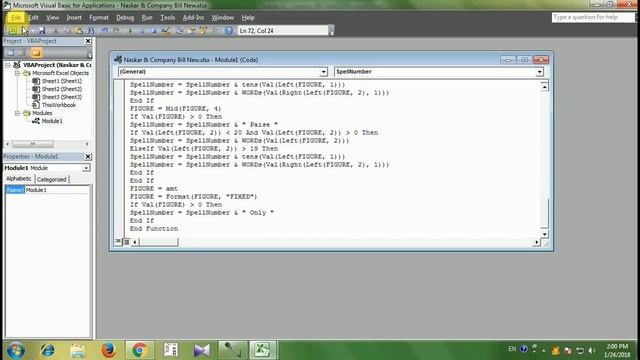Switch to Full Module View at code window bottom
Viewport: 640px width, 360px height.
click(x=126, y=242)
